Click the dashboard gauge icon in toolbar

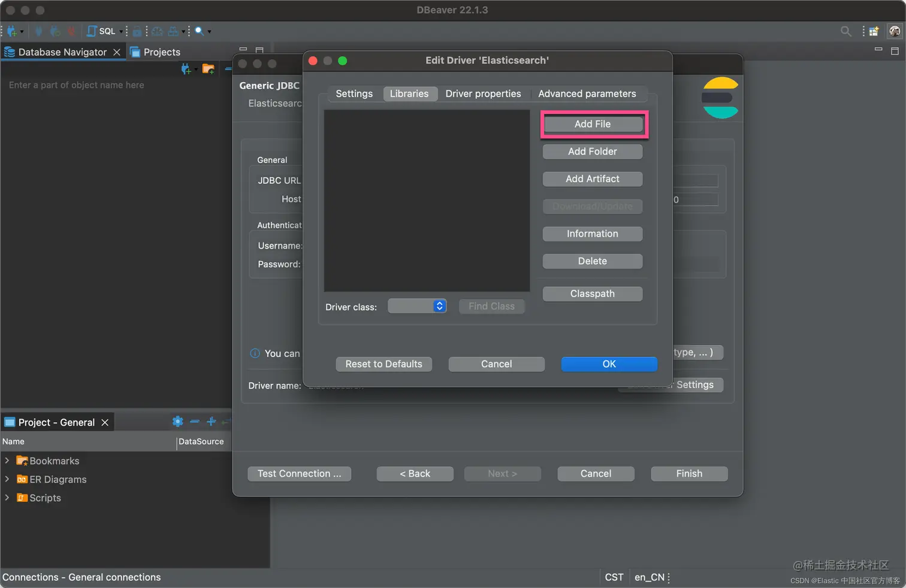point(157,31)
